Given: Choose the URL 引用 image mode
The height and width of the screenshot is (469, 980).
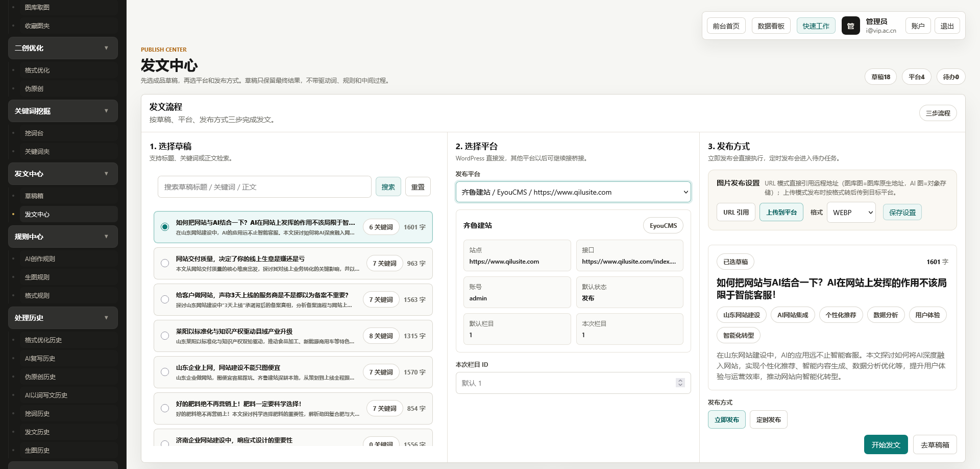Looking at the screenshot, I should (x=736, y=212).
